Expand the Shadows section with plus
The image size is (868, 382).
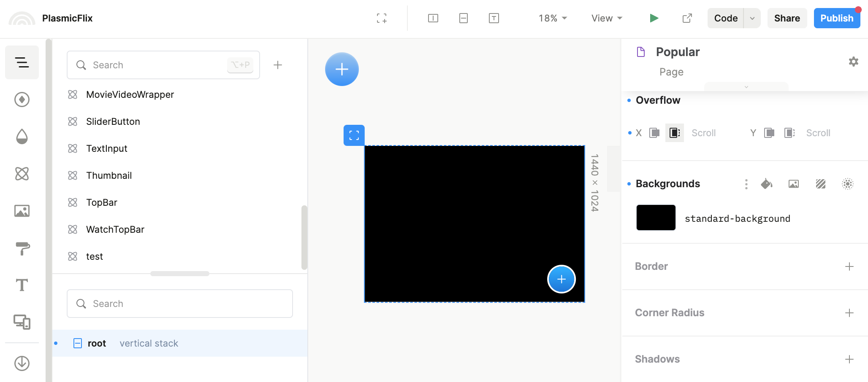[x=849, y=359]
